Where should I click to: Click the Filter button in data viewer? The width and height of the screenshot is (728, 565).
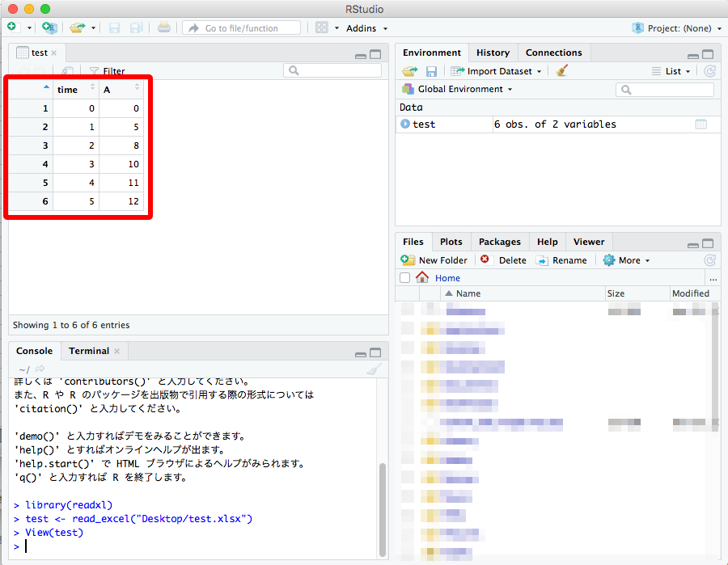[108, 71]
